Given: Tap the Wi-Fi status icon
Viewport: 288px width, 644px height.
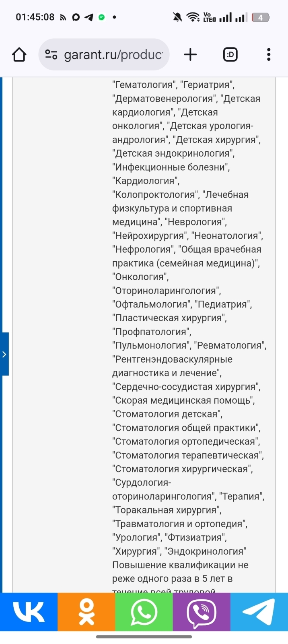Looking at the screenshot, I should coord(193,17).
